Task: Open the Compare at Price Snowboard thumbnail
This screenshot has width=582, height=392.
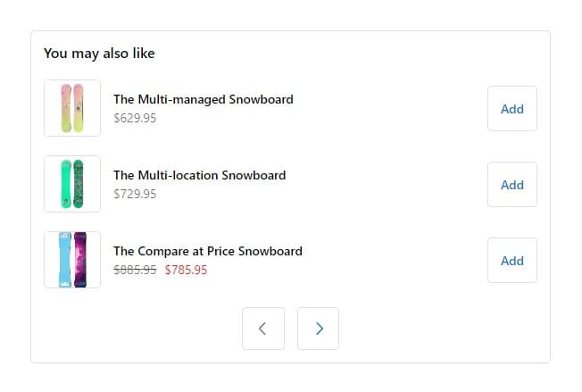Action: (x=72, y=260)
